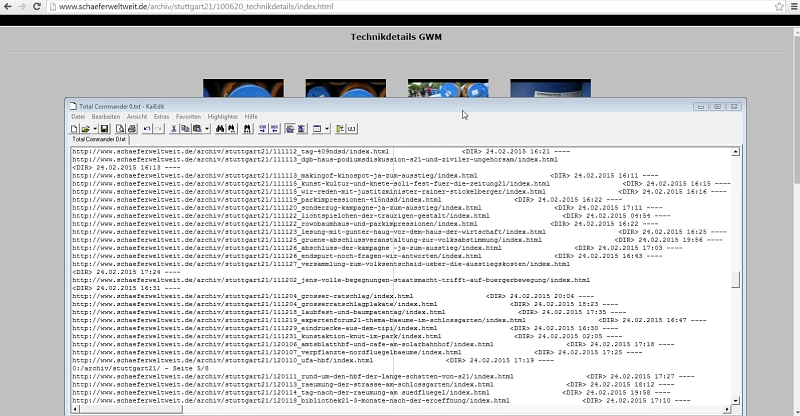Cut selection with scissors icon

[x=173, y=129]
